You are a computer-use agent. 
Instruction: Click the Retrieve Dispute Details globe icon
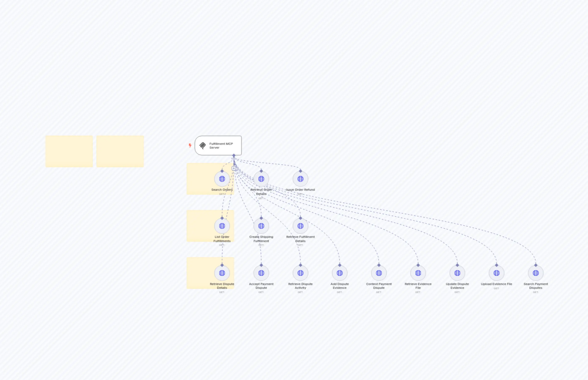pyautogui.click(x=222, y=273)
